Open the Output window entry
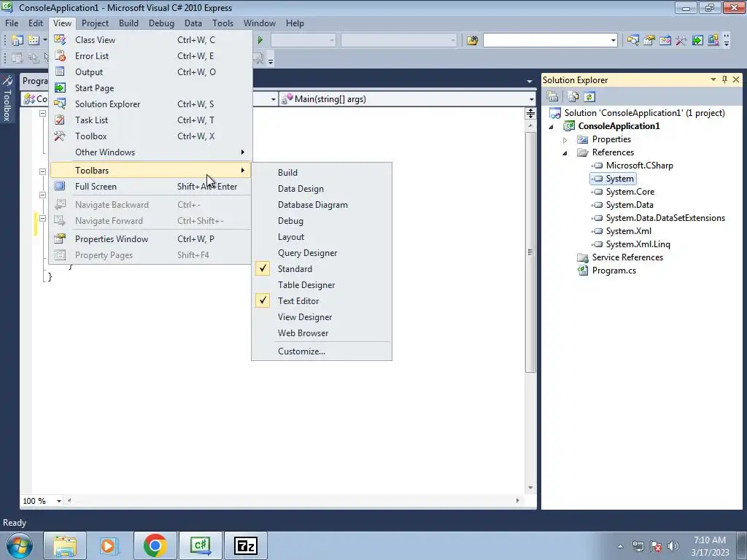This screenshot has width=747, height=560. [150, 72]
